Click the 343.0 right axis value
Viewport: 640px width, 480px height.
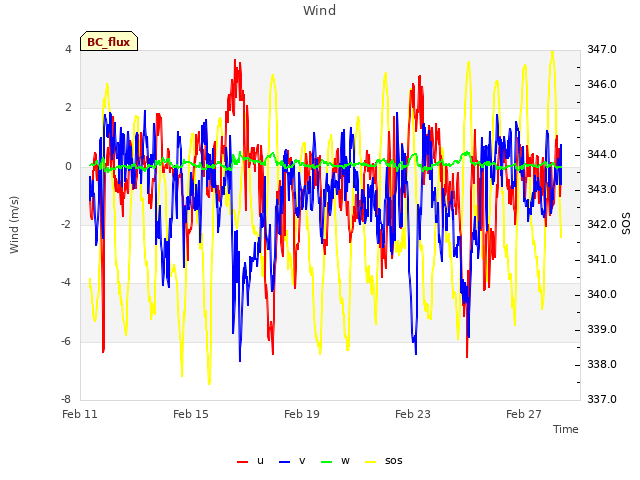602,189
